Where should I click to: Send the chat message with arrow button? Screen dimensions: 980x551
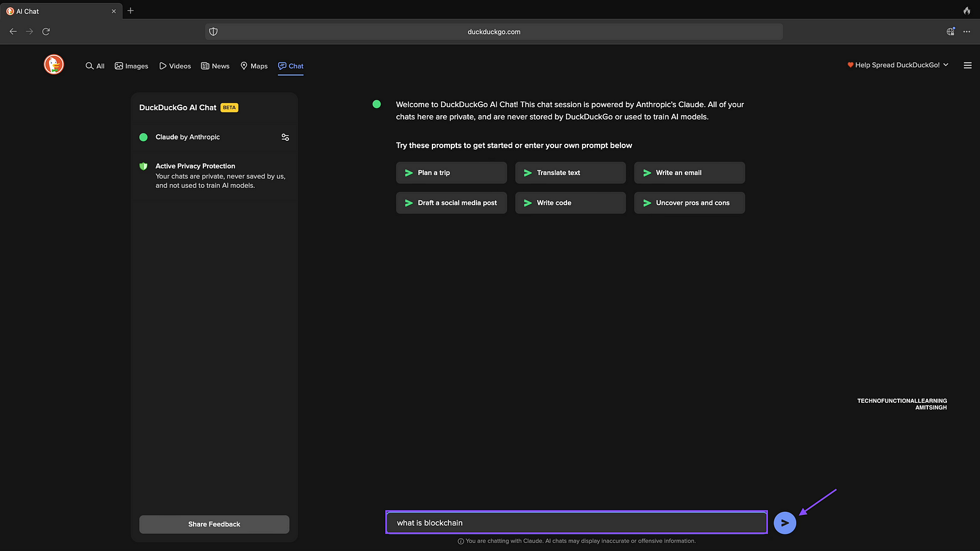pyautogui.click(x=785, y=523)
